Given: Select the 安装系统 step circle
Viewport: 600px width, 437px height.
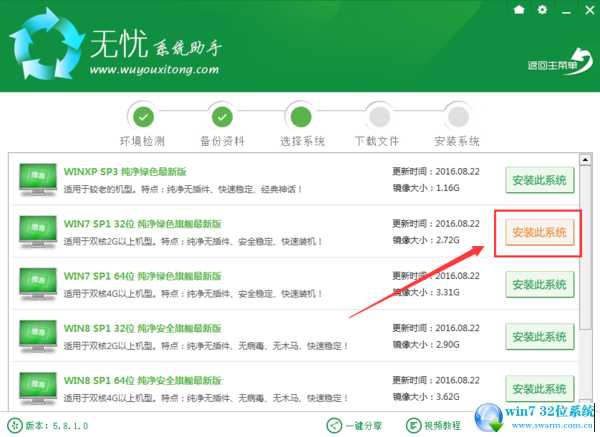Looking at the screenshot, I should [458, 117].
